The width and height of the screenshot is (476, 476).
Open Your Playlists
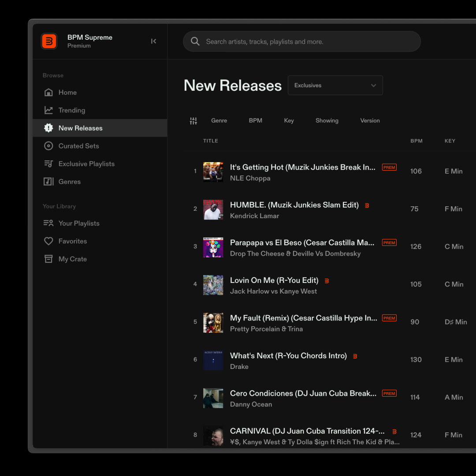pos(100,223)
